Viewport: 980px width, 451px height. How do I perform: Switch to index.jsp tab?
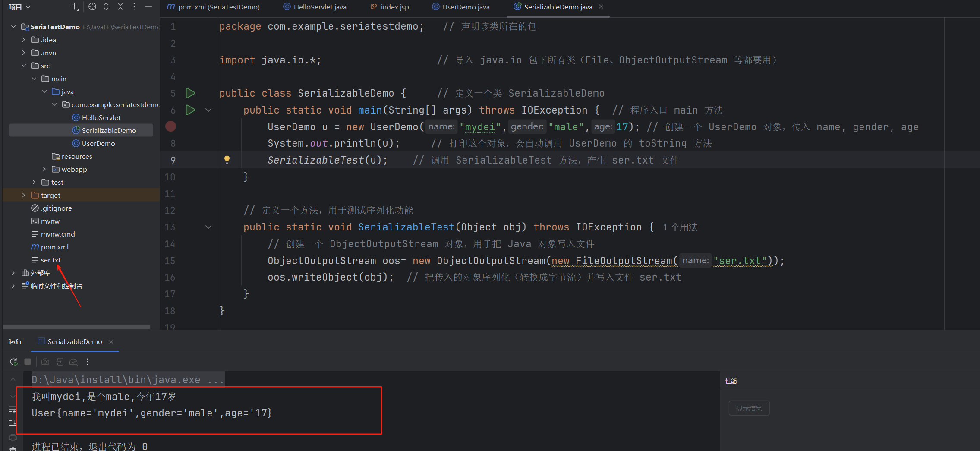pyautogui.click(x=390, y=7)
